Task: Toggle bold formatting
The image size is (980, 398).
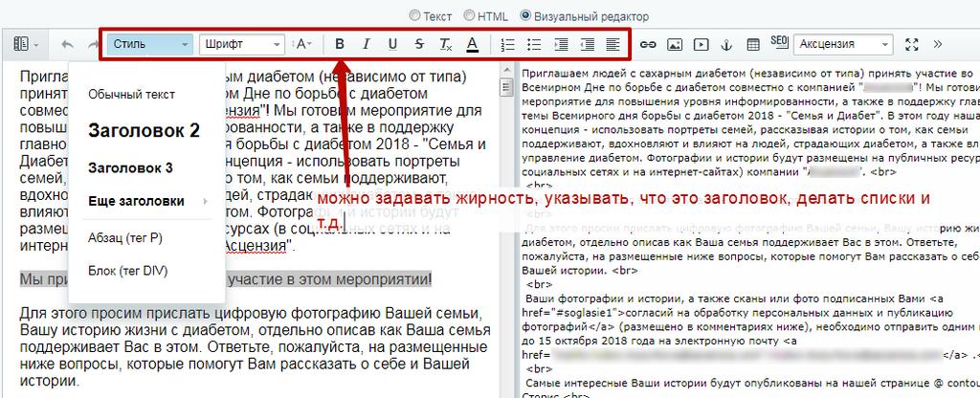Action: 340,44
